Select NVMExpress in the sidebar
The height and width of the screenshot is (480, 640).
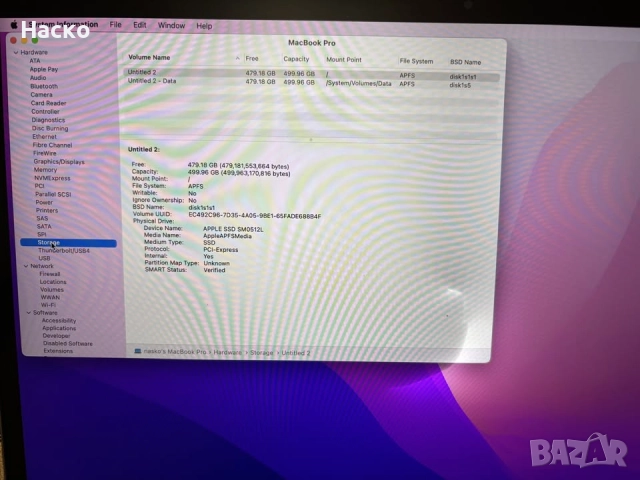click(52, 178)
